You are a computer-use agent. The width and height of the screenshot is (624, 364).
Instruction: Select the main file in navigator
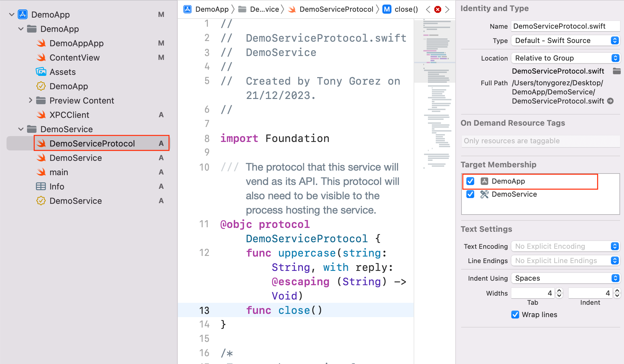pyautogui.click(x=59, y=172)
